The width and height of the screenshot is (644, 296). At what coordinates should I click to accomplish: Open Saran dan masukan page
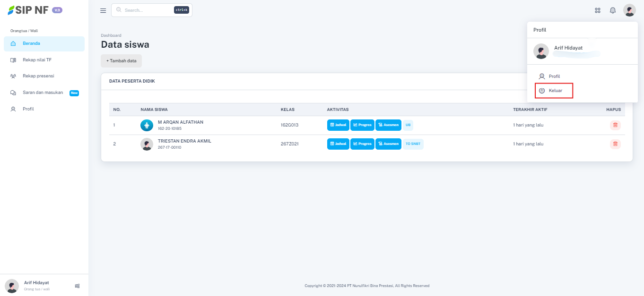pyautogui.click(x=43, y=93)
